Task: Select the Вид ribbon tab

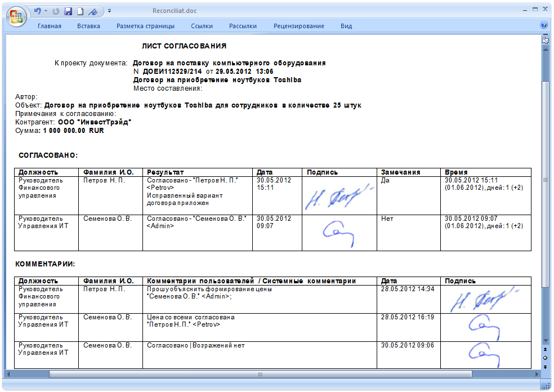Action: point(346,26)
